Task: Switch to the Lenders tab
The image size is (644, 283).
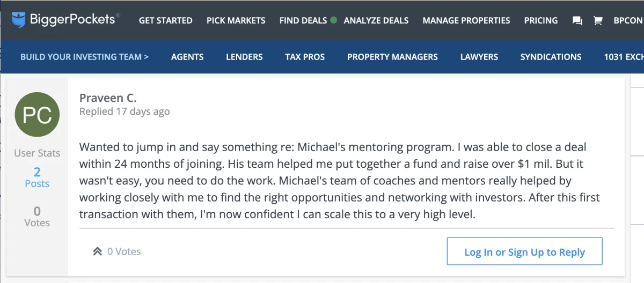Action: [x=244, y=57]
